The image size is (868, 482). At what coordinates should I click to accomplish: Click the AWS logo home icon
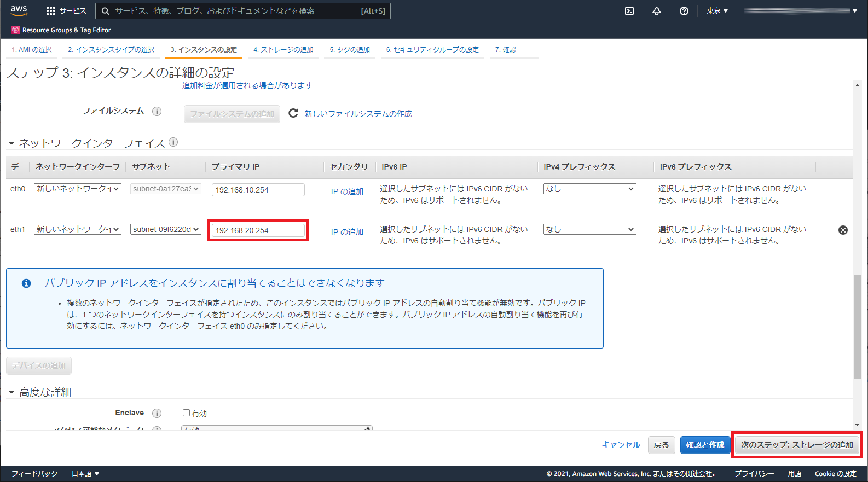tap(19, 11)
